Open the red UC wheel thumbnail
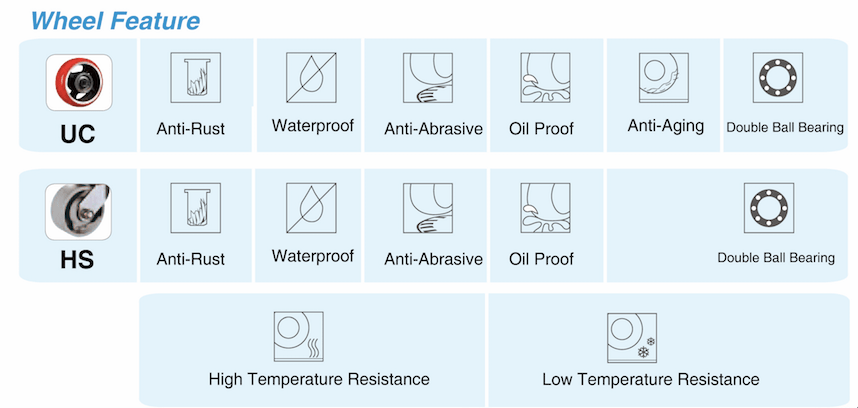The height and width of the screenshot is (408, 858). [78, 81]
